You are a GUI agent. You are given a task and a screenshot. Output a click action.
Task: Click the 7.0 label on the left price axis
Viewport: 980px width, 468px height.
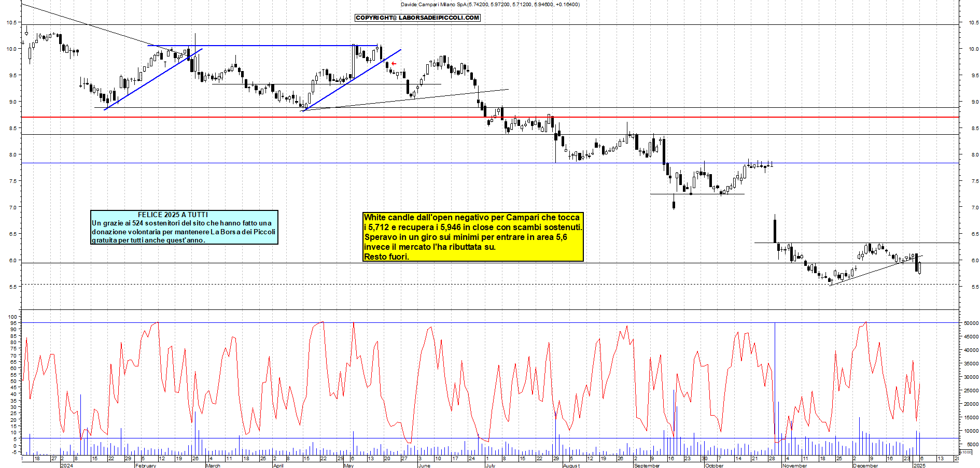pos(13,207)
